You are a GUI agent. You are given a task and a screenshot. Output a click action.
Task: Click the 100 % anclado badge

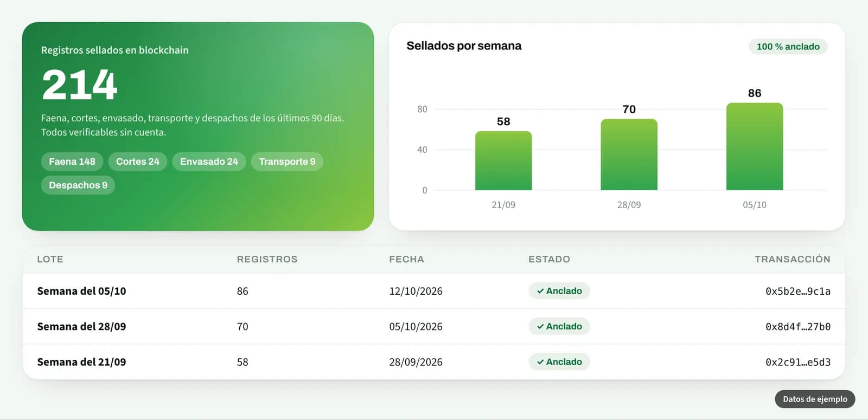click(788, 47)
